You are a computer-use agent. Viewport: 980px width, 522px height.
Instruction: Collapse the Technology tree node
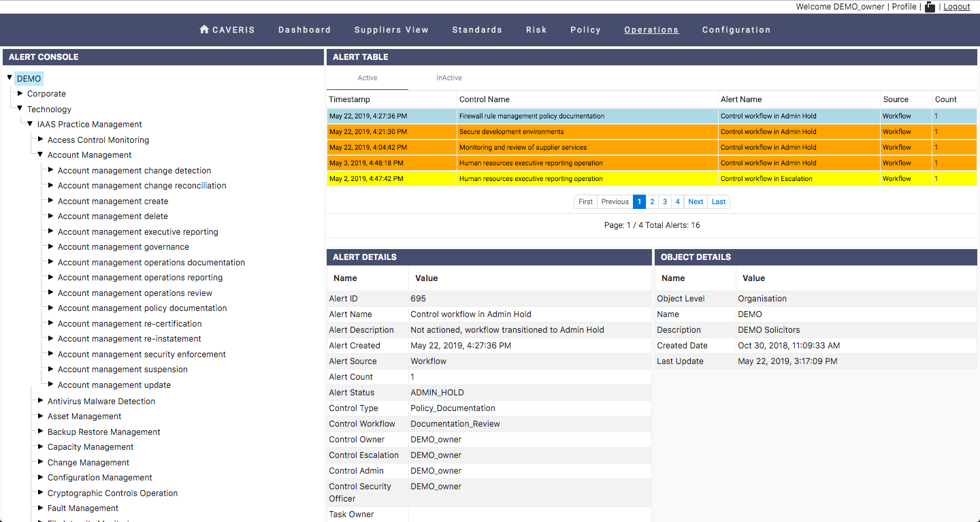(x=20, y=109)
